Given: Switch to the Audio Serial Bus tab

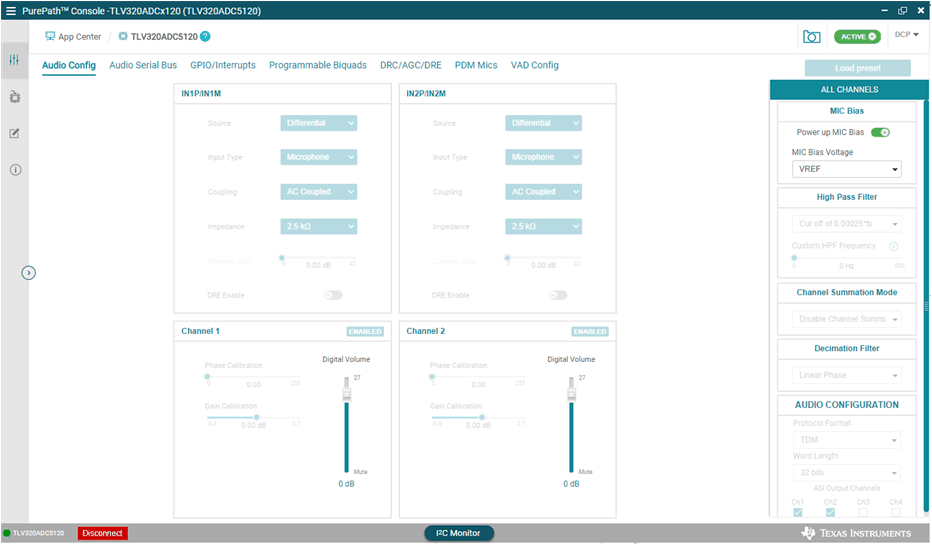Looking at the screenshot, I should point(143,65).
